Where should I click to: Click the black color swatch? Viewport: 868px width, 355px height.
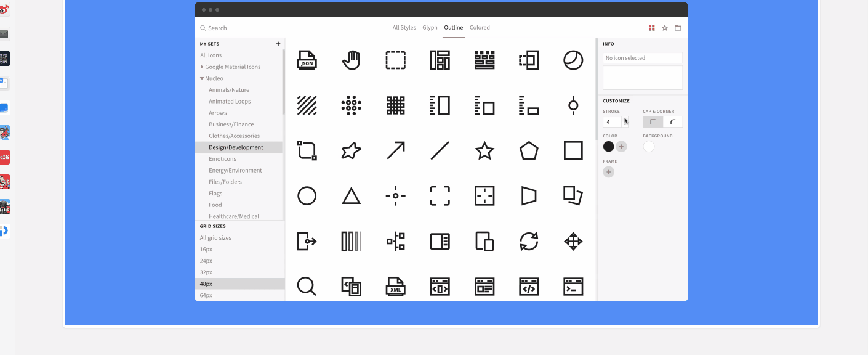(x=609, y=146)
